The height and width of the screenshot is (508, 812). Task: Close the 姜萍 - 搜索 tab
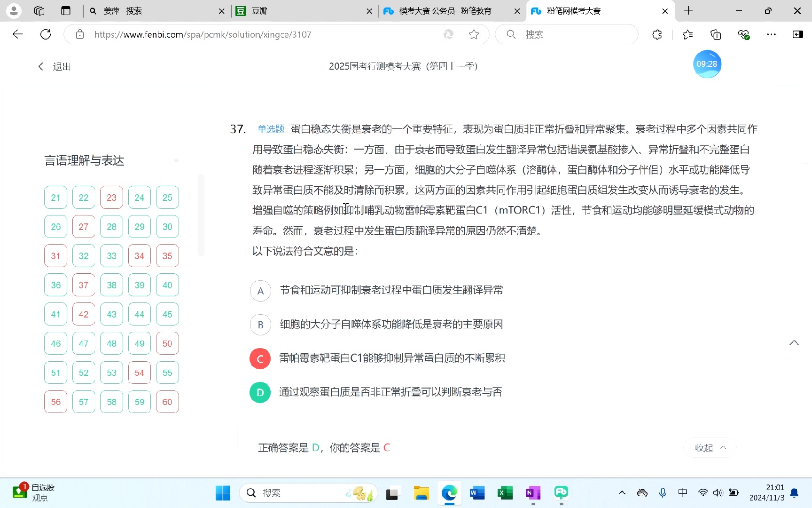pyautogui.click(x=222, y=11)
